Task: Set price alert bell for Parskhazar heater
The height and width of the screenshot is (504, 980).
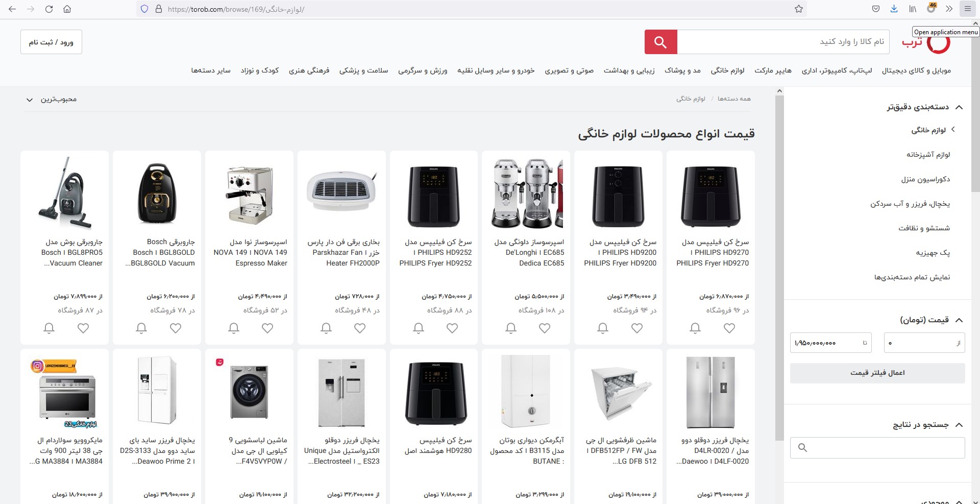Action: [x=326, y=328]
